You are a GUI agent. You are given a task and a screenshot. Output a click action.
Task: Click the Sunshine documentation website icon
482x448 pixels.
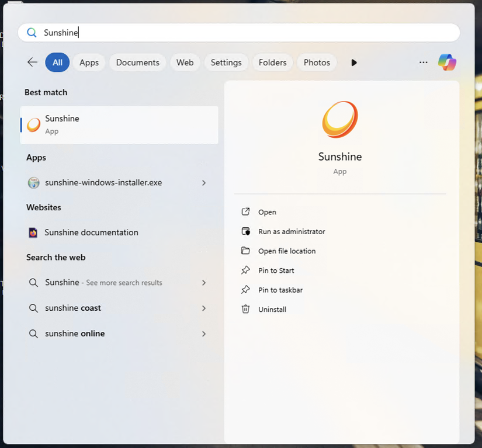coord(33,232)
